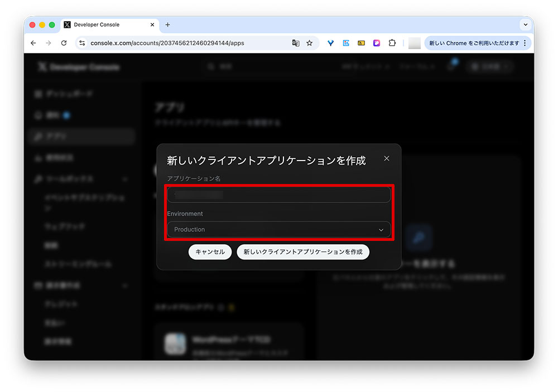Open the Chrome extensions puzzle icon

pos(392,43)
